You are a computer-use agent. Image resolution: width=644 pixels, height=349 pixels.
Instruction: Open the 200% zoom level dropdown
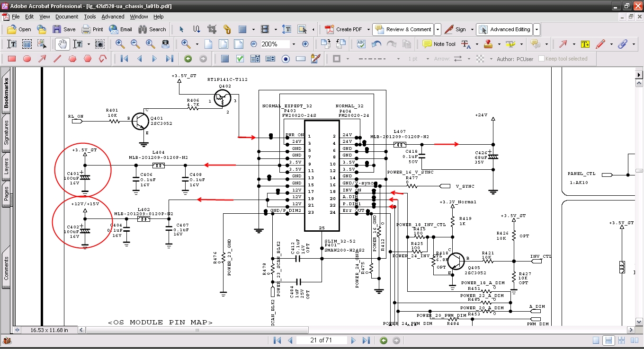click(294, 44)
